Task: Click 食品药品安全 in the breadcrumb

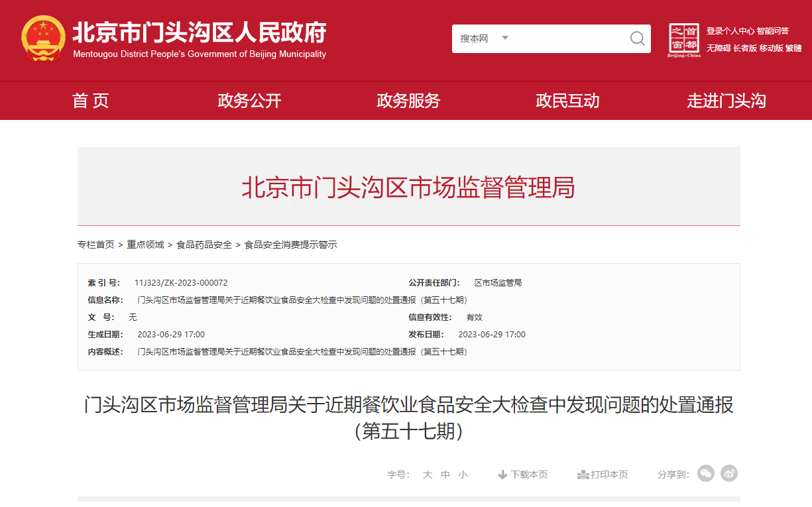Action: click(204, 245)
